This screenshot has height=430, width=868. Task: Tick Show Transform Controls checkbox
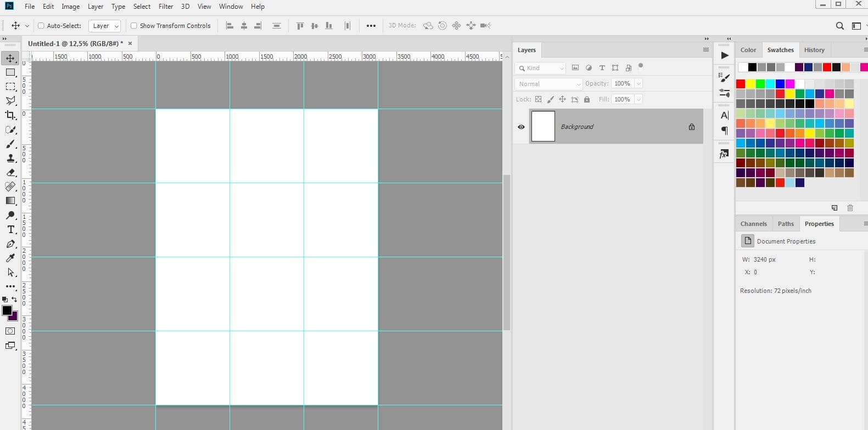[133, 26]
